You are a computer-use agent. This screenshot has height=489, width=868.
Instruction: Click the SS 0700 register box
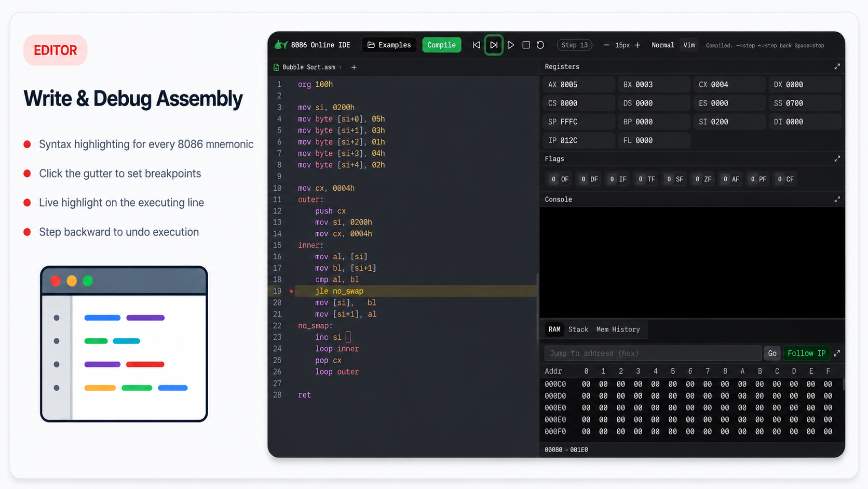[804, 103]
